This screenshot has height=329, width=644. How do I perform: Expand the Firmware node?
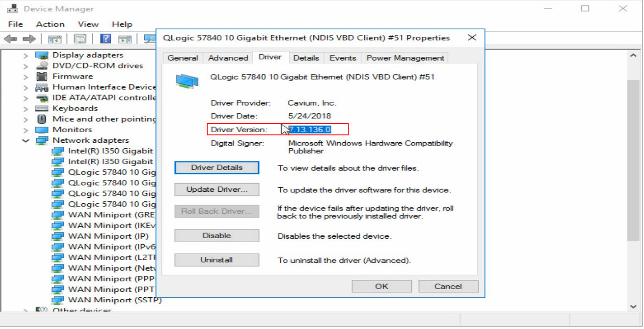click(x=26, y=77)
